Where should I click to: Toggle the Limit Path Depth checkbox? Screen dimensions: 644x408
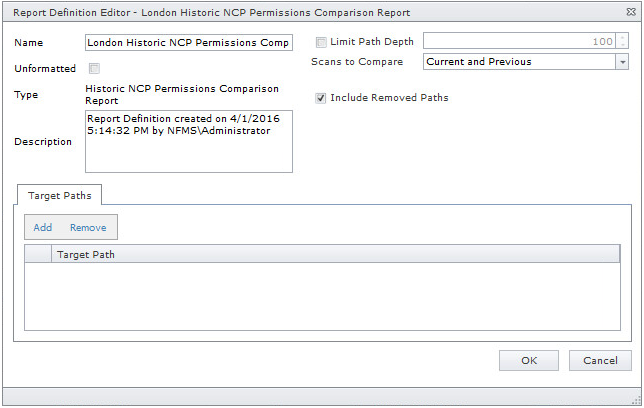(321, 42)
